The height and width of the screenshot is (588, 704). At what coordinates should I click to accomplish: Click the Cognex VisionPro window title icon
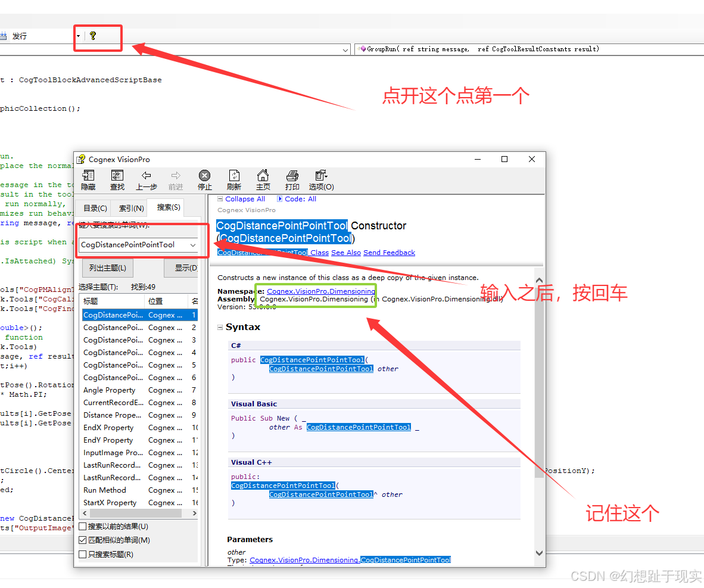tap(81, 160)
